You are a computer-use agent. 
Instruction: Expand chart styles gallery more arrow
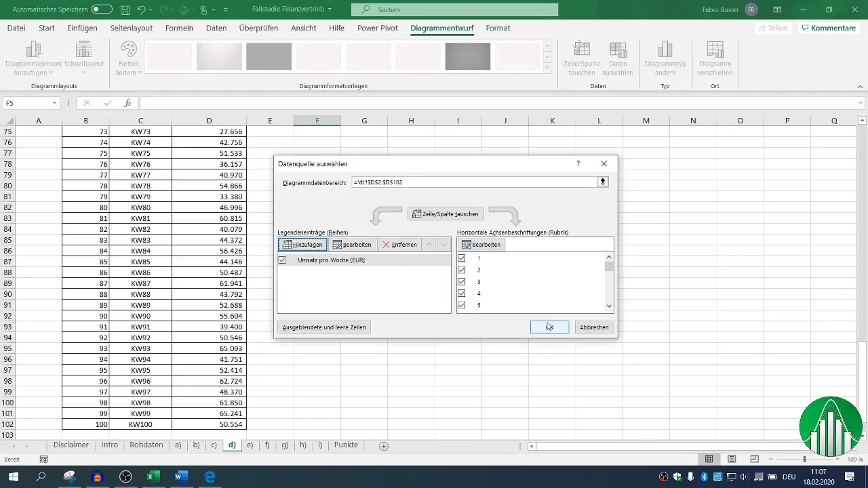[x=547, y=66]
